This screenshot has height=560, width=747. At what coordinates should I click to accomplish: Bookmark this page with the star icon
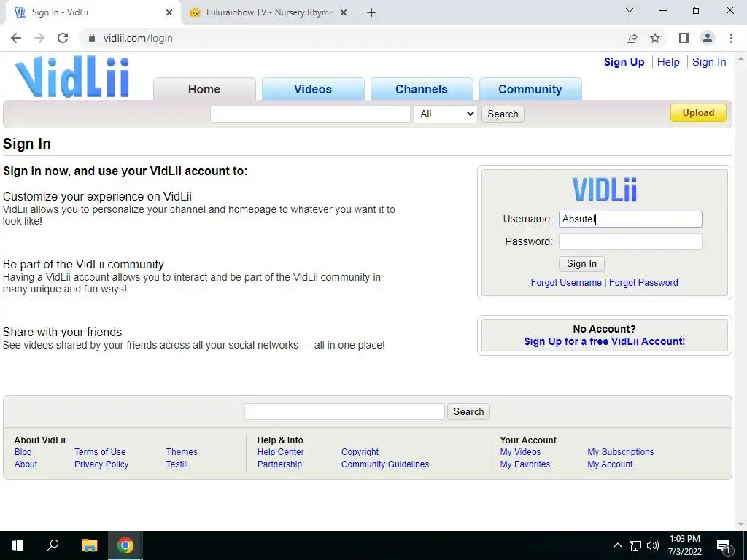655,38
